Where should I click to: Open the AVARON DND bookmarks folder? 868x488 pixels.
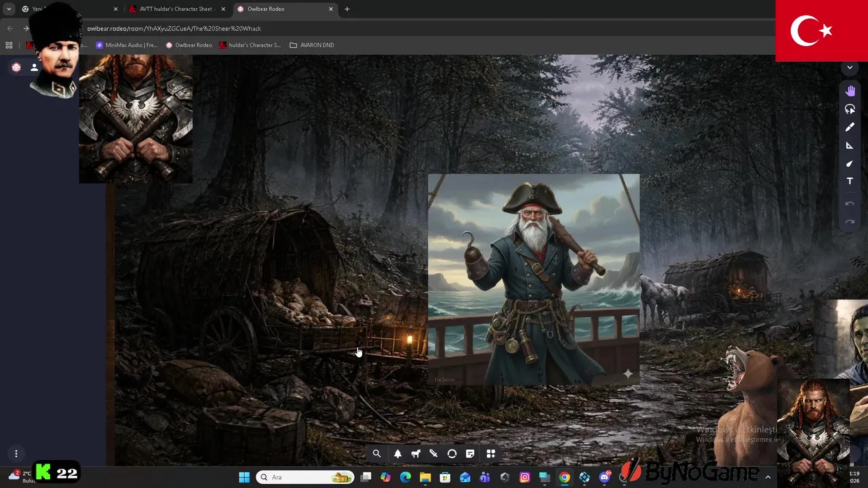[x=312, y=45]
